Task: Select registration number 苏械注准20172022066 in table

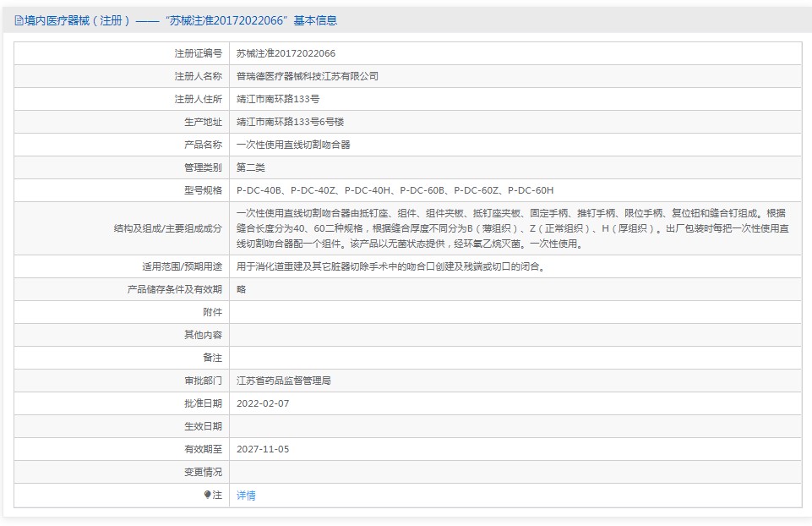Action: pyautogui.click(x=286, y=53)
